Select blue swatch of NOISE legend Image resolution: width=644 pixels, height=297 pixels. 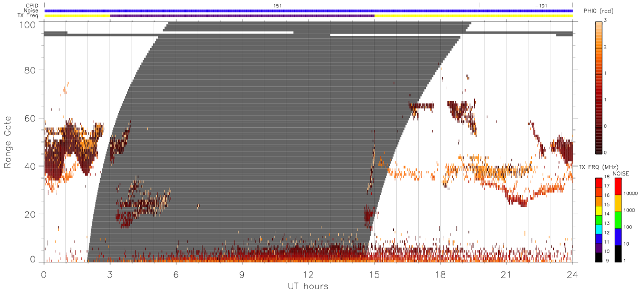coord(618,237)
